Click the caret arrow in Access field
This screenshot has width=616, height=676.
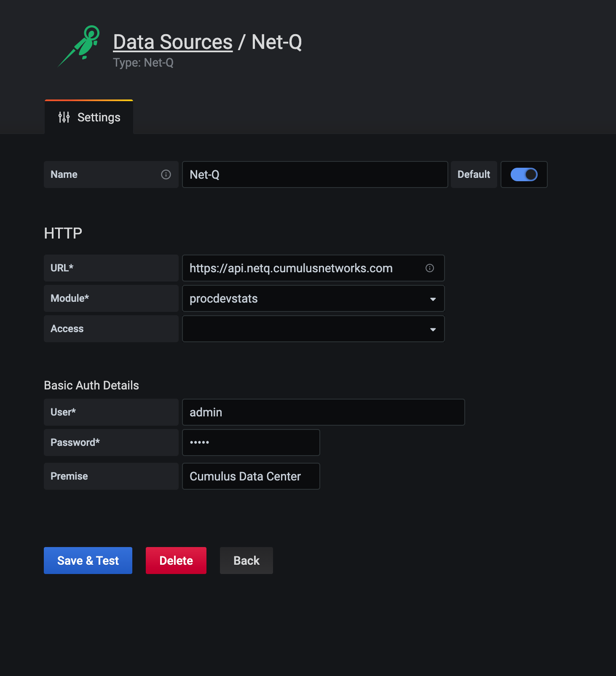433,329
